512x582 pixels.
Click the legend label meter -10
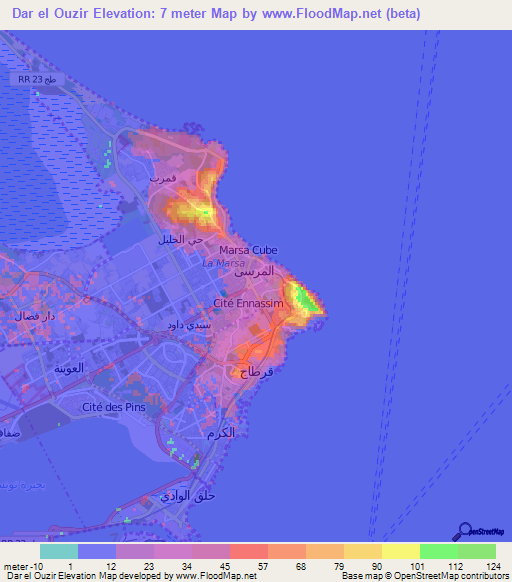click(x=23, y=567)
